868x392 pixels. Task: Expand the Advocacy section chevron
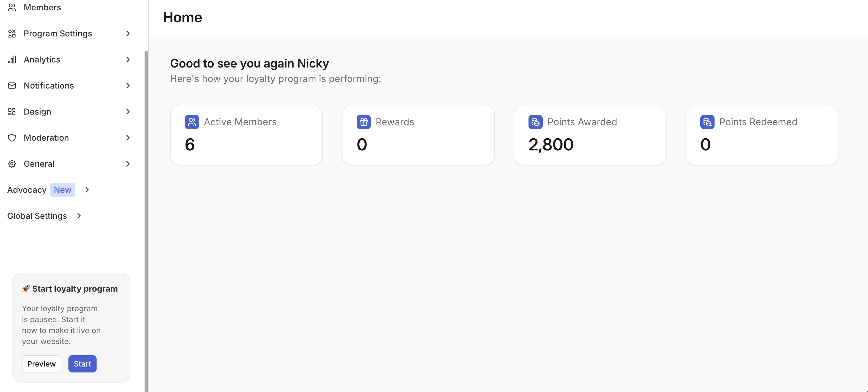click(87, 190)
